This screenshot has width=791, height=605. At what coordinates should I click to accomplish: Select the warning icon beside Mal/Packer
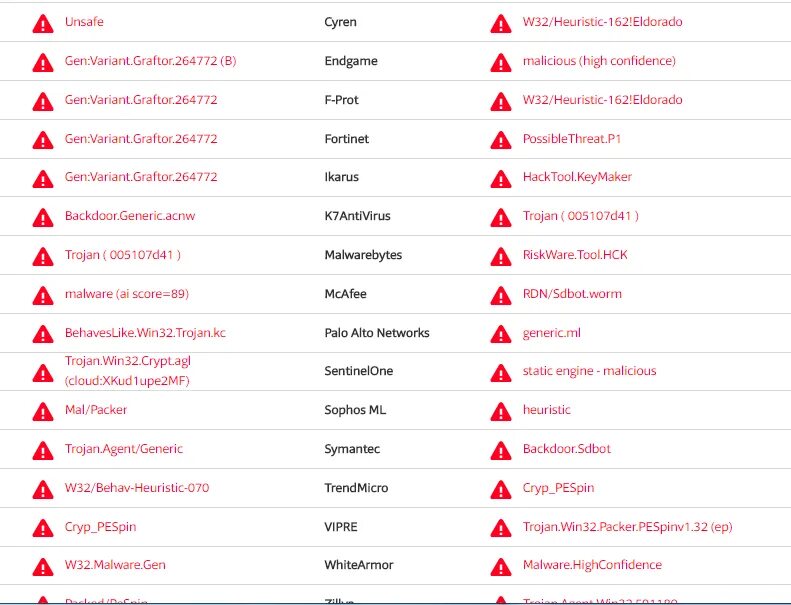(43, 411)
